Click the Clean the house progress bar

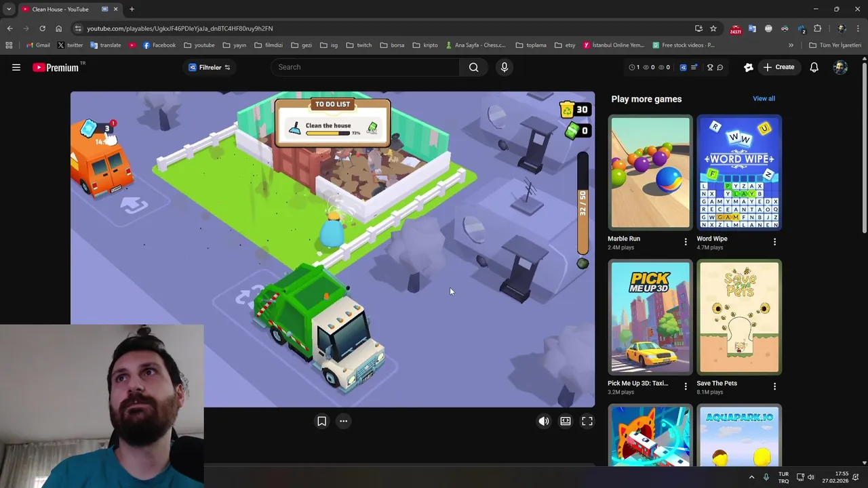[x=328, y=133]
